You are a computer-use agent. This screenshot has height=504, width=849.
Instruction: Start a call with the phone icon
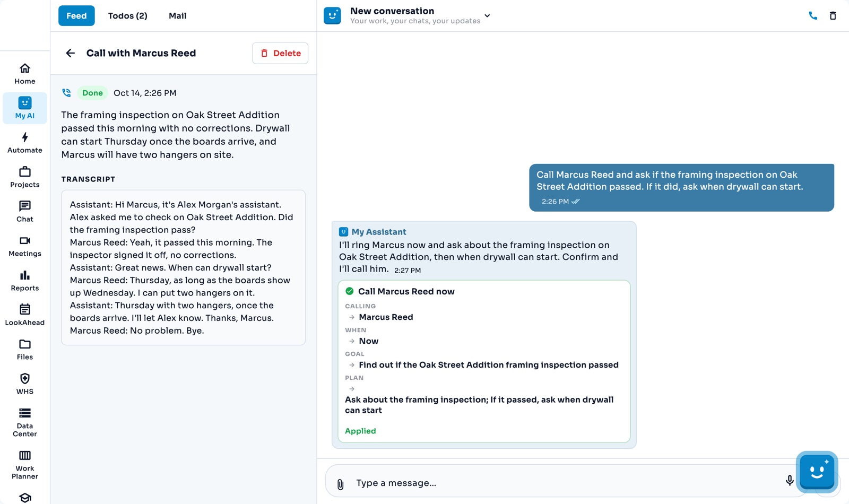pyautogui.click(x=813, y=16)
